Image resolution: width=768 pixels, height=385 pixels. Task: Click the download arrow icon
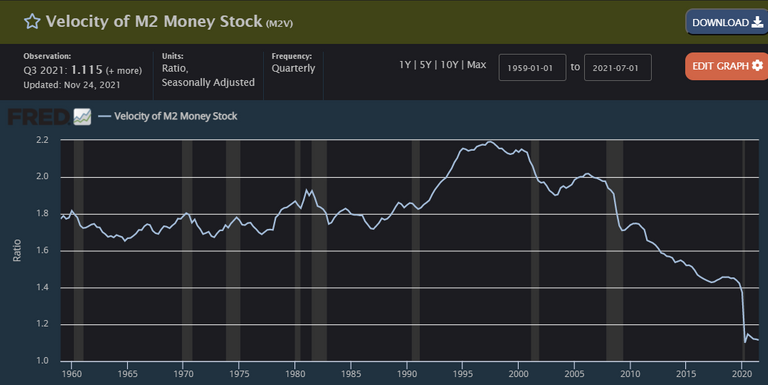click(x=757, y=23)
